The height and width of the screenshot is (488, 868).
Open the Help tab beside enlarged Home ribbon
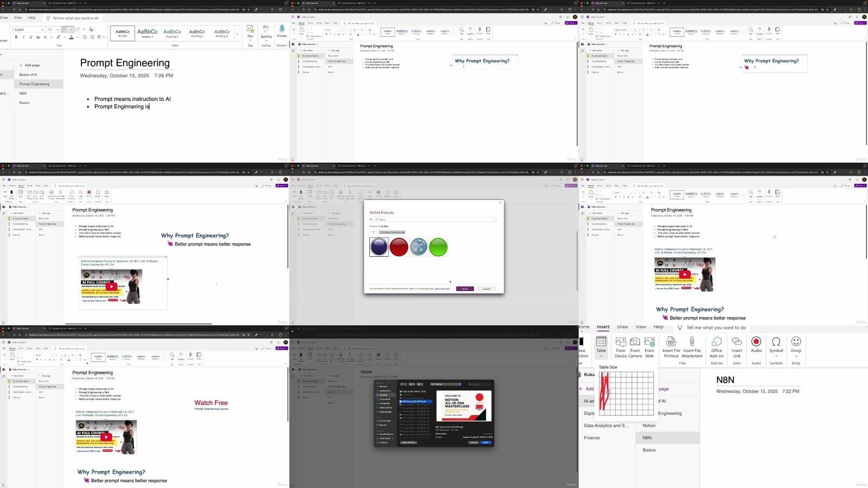click(31, 18)
